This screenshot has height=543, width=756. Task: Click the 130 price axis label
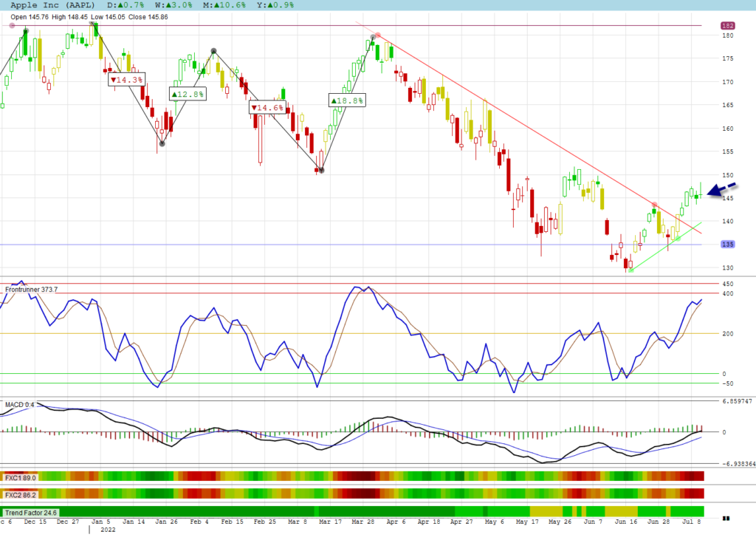[727, 267]
